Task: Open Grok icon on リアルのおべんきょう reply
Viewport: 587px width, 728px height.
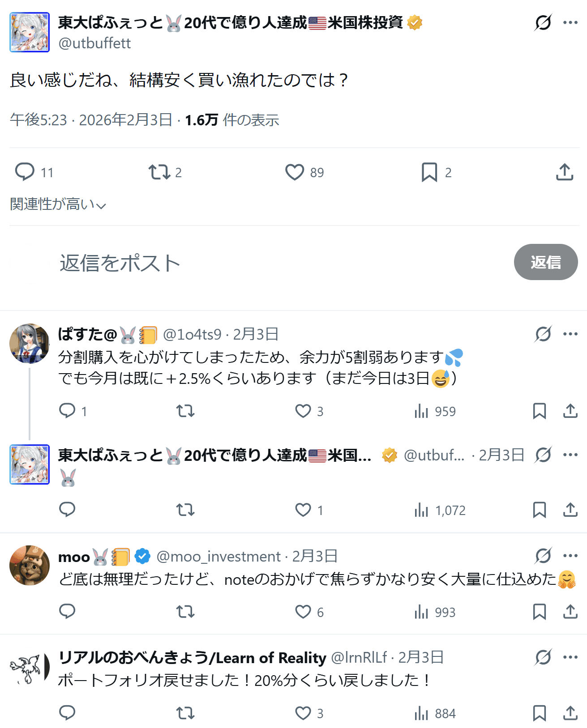Action: coord(543,657)
